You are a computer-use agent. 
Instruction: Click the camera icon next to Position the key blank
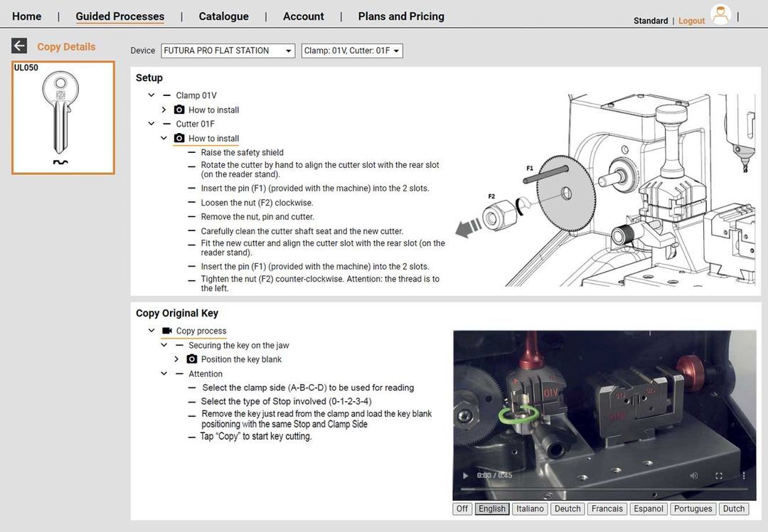tap(191, 359)
